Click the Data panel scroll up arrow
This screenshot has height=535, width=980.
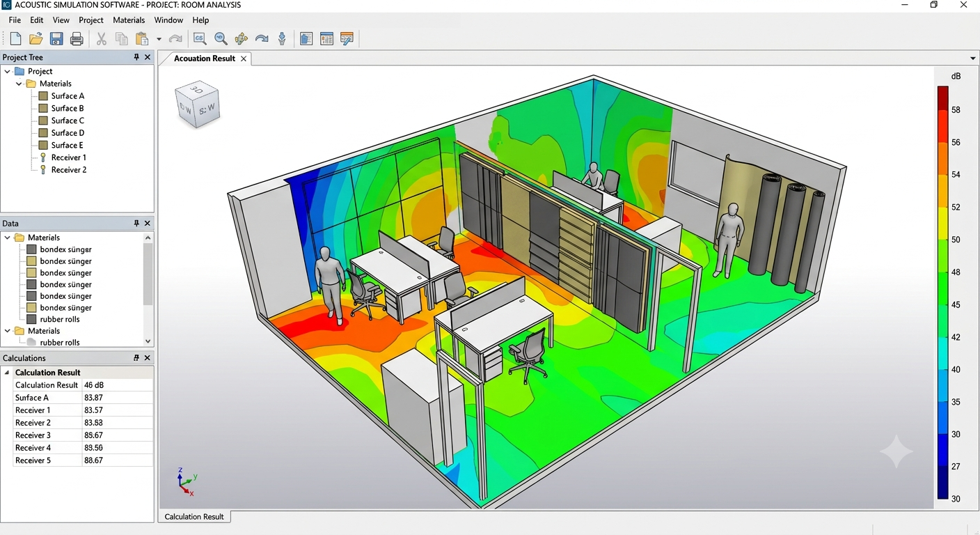coord(148,238)
